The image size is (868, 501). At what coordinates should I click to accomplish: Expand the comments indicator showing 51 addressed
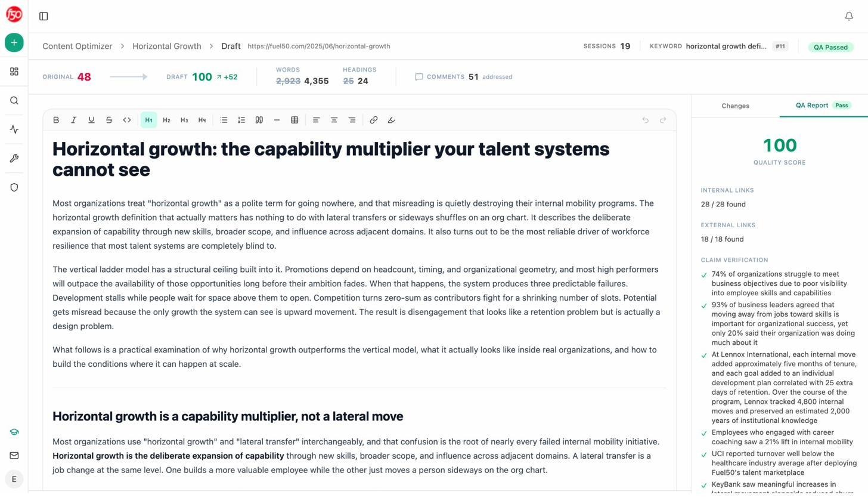pos(464,76)
